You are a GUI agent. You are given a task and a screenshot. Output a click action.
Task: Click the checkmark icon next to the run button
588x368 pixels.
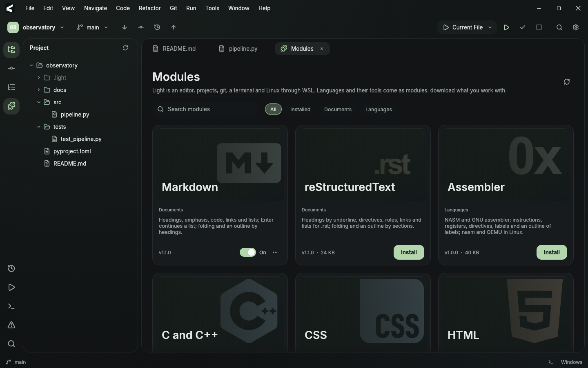[523, 27]
